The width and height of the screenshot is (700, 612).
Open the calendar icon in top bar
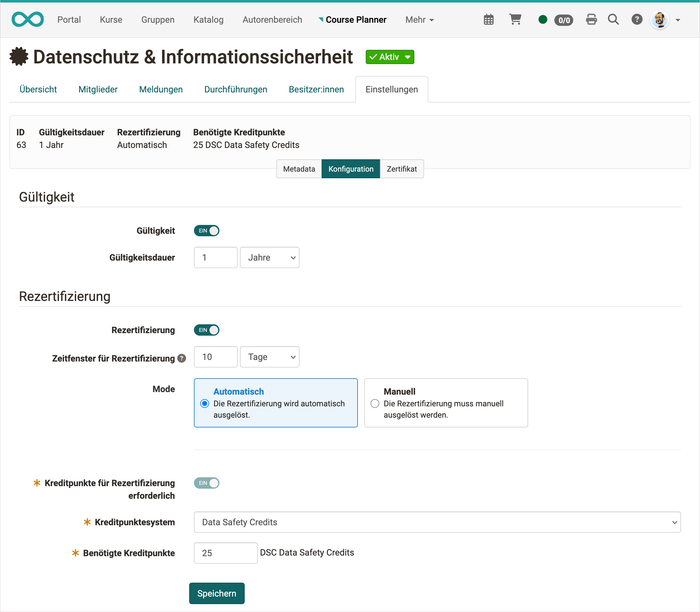tap(489, 20)
